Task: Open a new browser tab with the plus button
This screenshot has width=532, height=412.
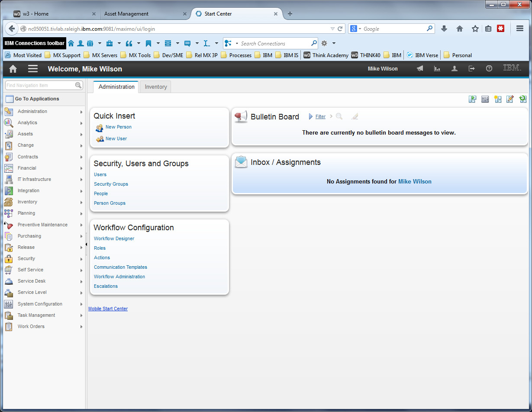Action: pyautogui.click(x=290, y=14)
